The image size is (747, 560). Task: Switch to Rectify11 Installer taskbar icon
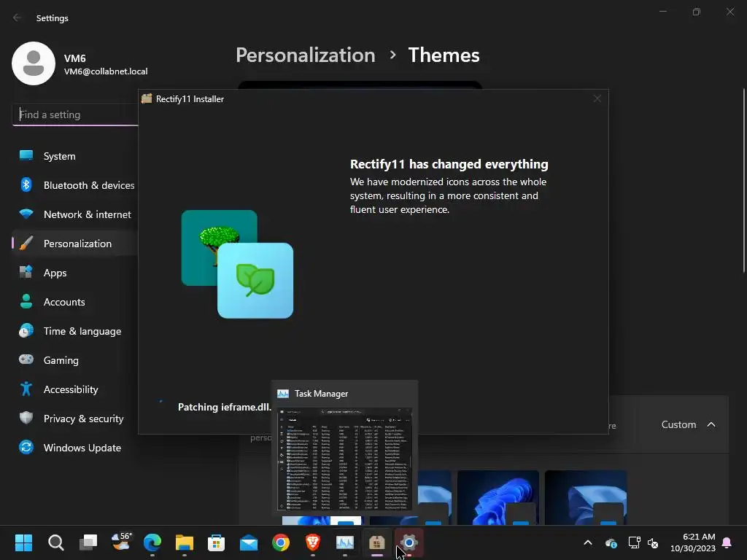[x=377, y=542]
